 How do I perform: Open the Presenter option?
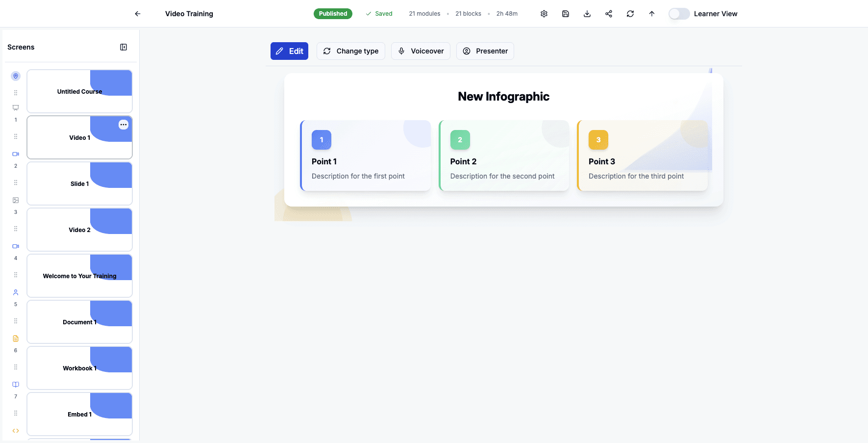(485, 51)
